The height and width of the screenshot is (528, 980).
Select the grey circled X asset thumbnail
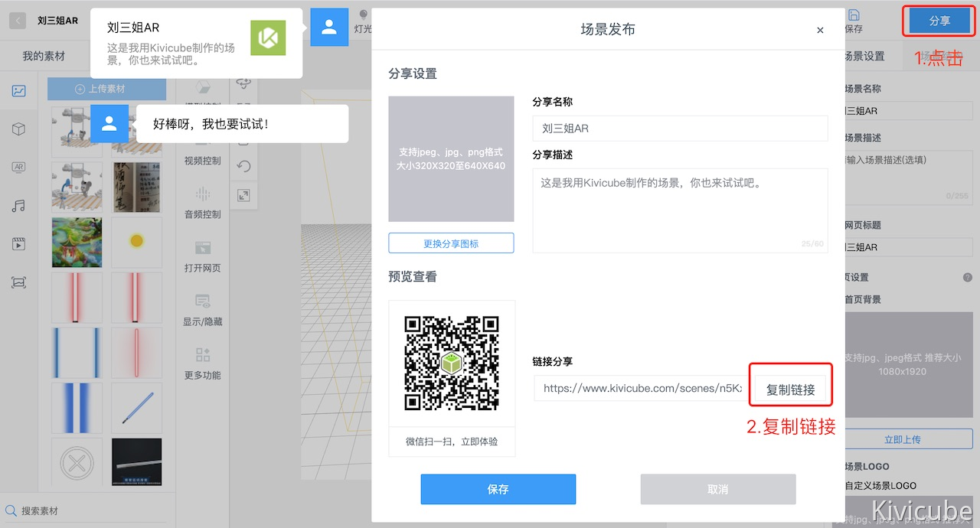click(x=77, y=463)
